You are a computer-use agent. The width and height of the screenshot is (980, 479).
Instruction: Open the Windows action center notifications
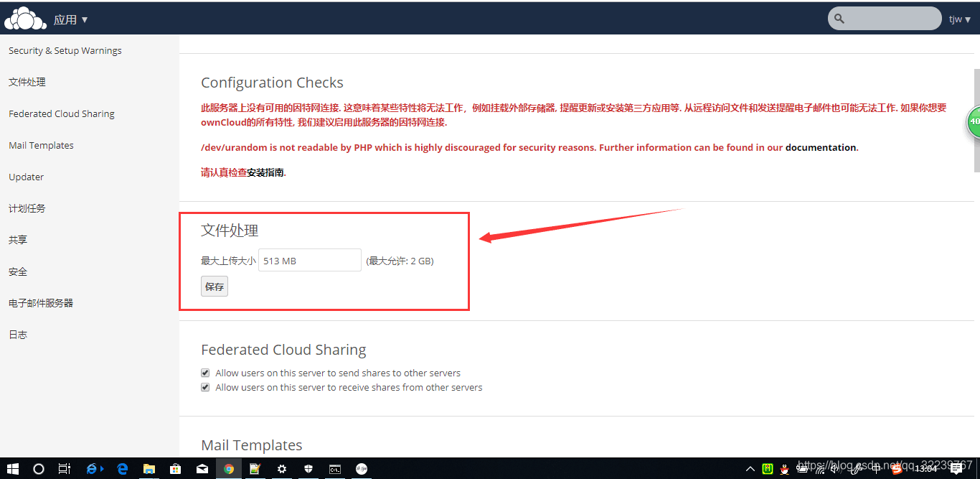[956, 469]
